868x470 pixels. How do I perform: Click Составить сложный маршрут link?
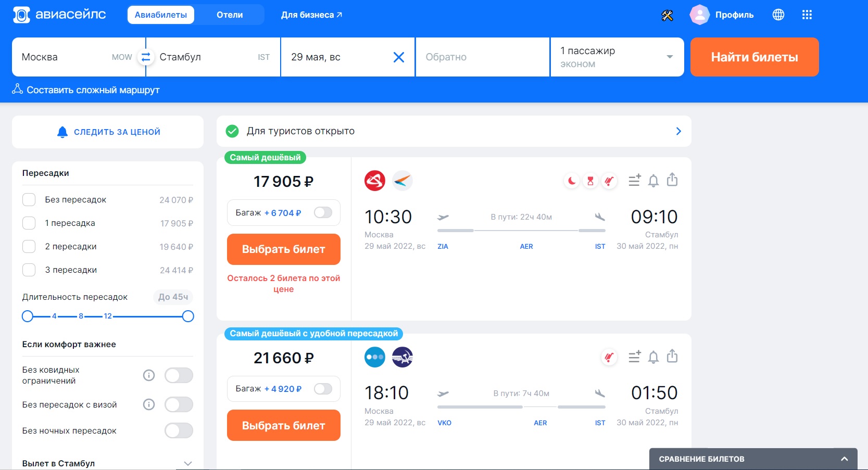click(93, 90)
